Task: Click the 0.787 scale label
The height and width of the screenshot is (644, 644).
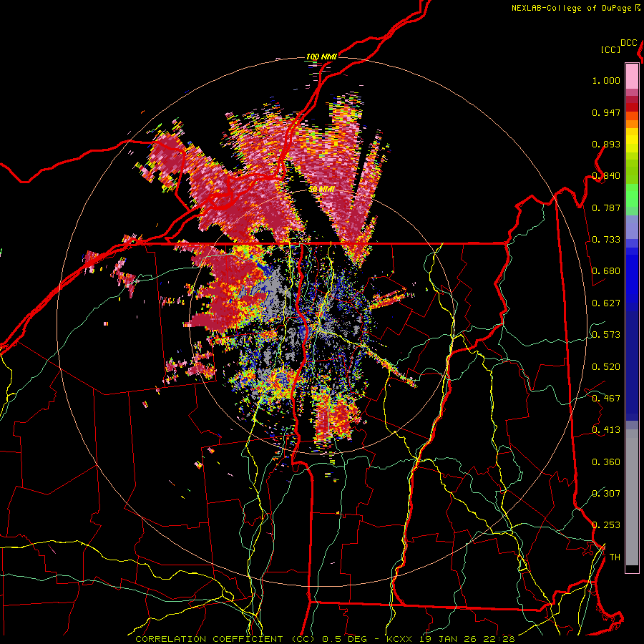Action: (606, 208)
